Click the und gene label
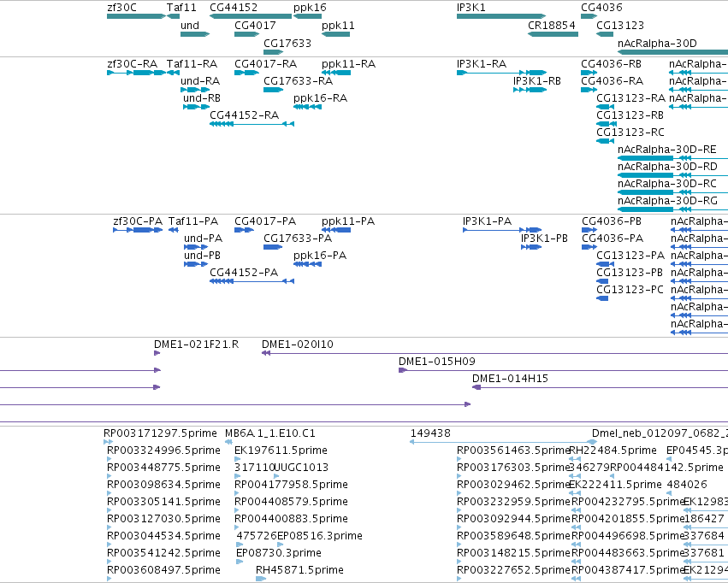 tap(190, 26)
